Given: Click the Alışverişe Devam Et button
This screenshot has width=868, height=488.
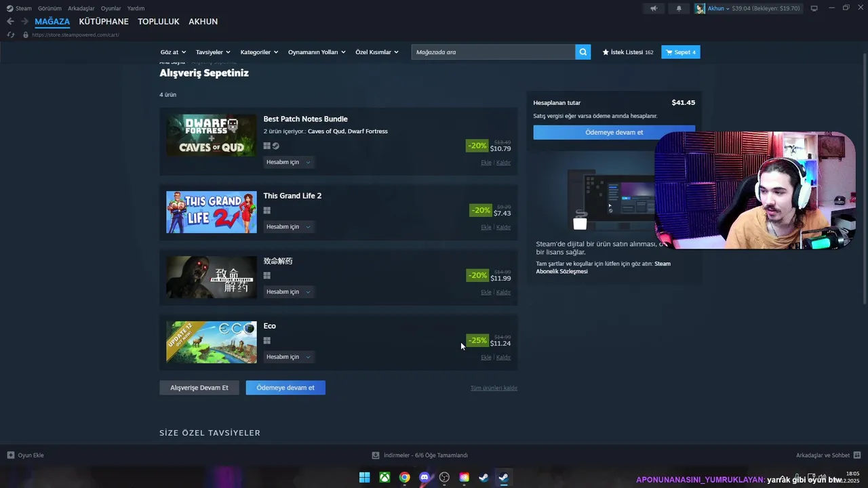Looking at the screenshot, I should tap(199, 388).
